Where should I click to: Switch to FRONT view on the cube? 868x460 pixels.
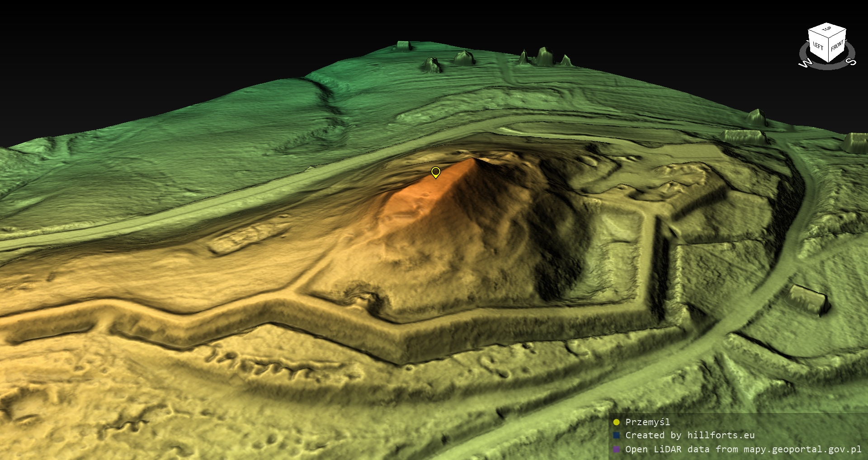[837, 46]
